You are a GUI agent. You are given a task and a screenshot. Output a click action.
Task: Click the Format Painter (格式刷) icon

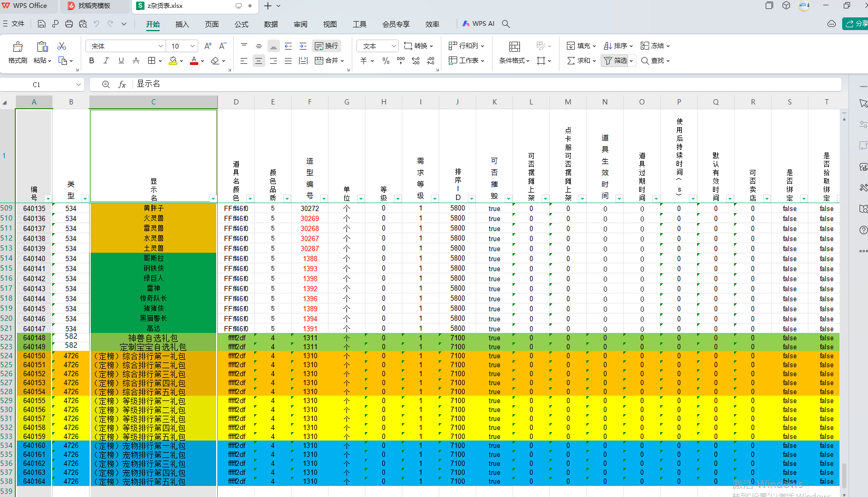pos(17,52)
